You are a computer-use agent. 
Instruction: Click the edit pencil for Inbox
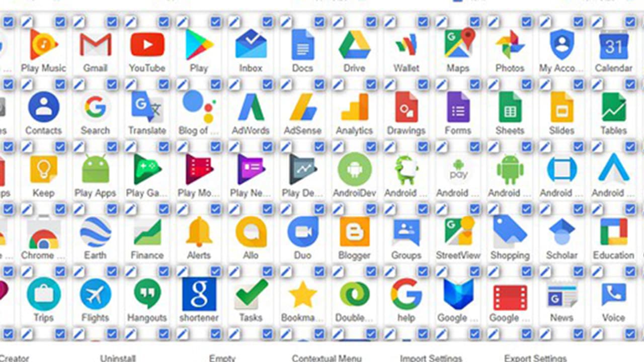(234, 22)
